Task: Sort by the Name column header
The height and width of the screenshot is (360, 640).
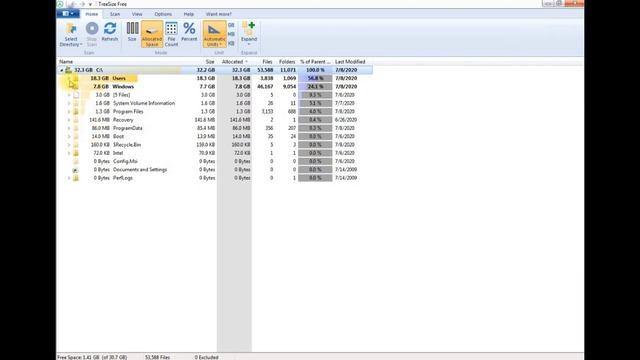Action: point(66,62)
